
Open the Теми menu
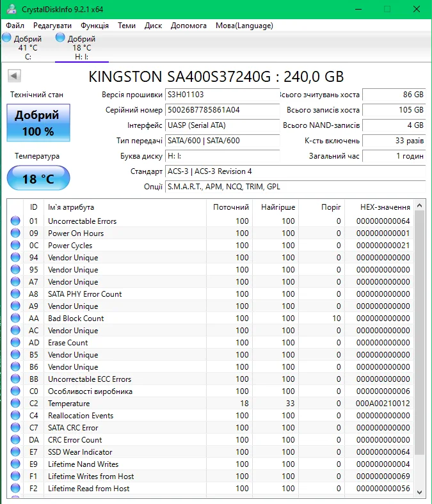127,26
